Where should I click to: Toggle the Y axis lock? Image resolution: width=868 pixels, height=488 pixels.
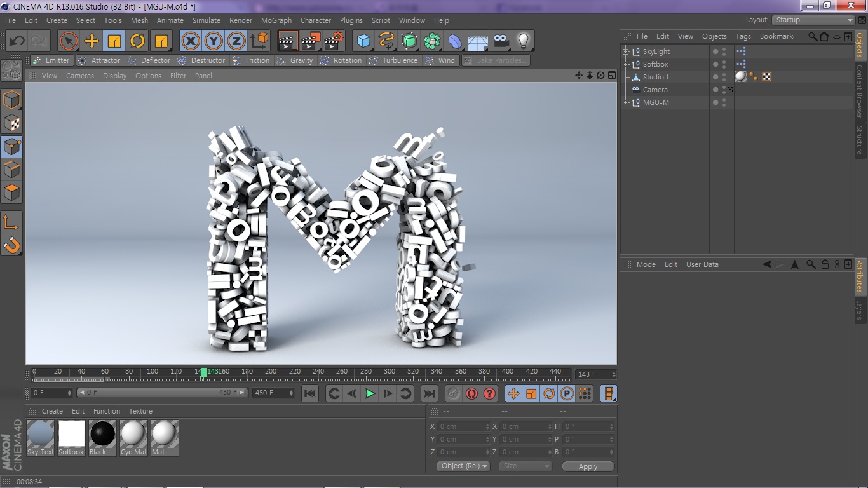click(x=214, y=41)
